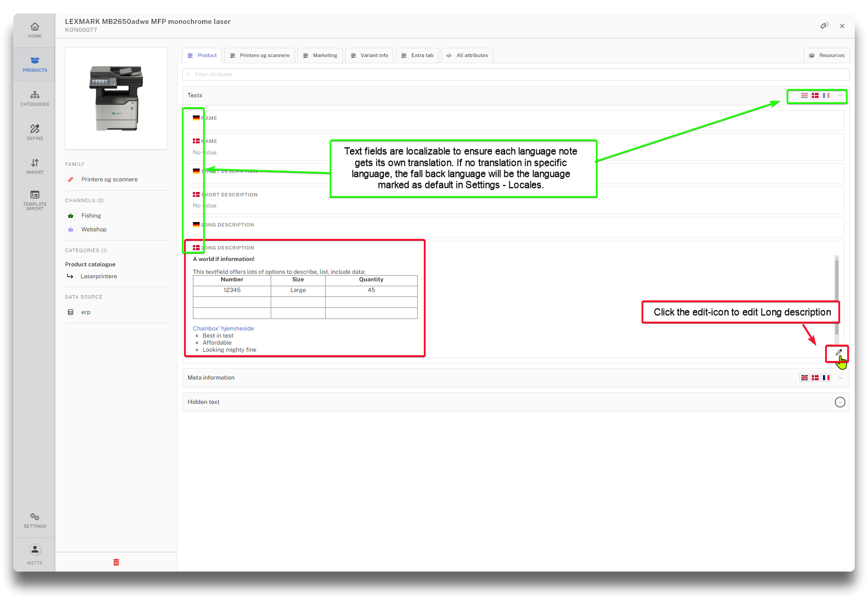Open the Laserprintere category link
Screen dimensions: 868x599
click(99, 276)
